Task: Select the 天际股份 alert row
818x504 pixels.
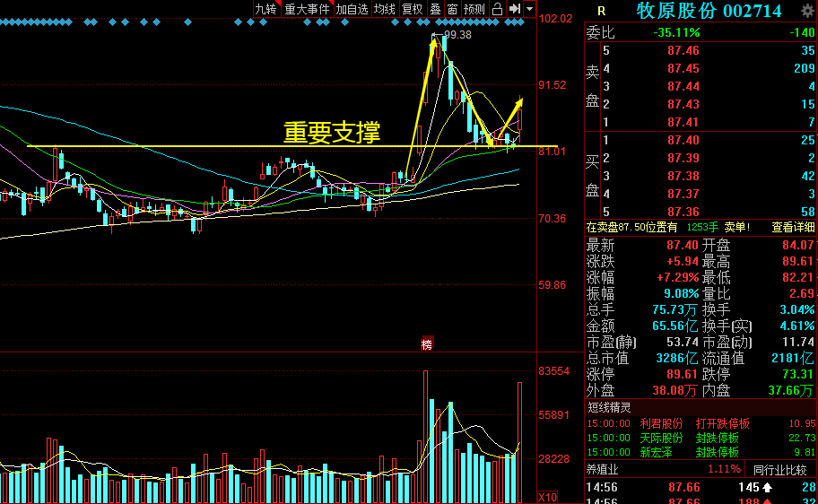Action: tap(701, 438)
